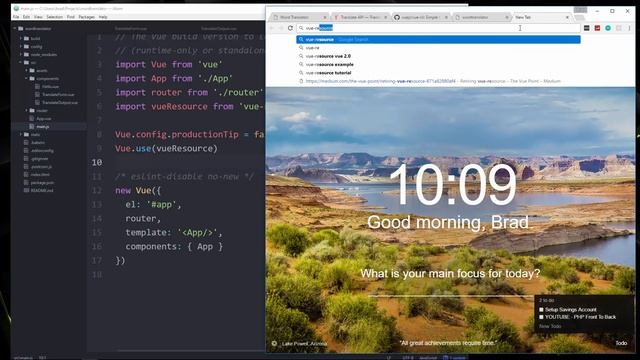Select main.js in Atom tree
This screenshot has width=640, height=360.
click(42, 127)
